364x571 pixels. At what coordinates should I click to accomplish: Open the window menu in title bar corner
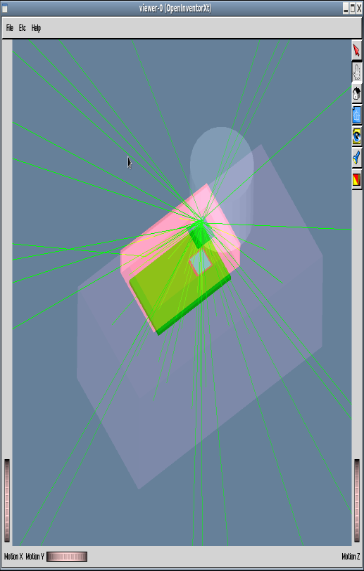coord(5,8)
